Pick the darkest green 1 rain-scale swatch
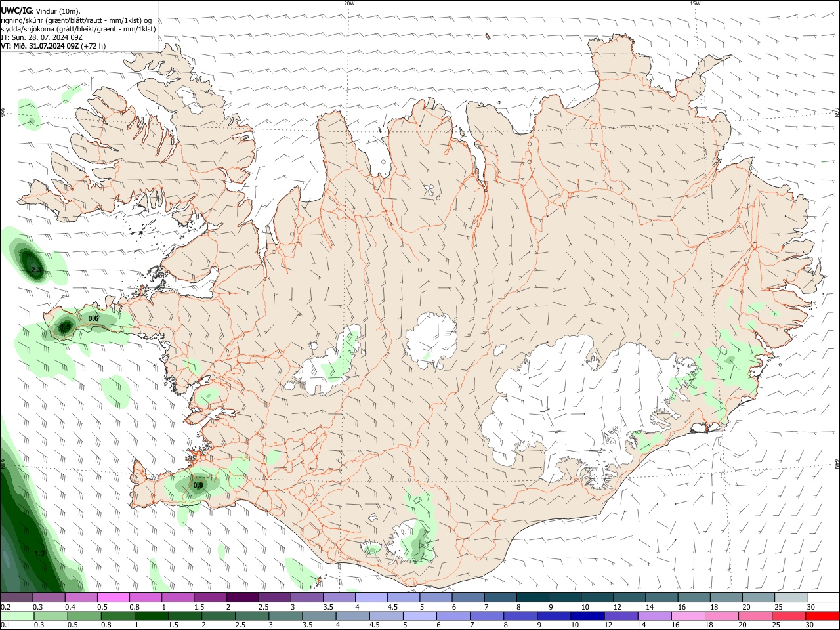This screenshot has height=630, width=840. [x=151, y=616]
